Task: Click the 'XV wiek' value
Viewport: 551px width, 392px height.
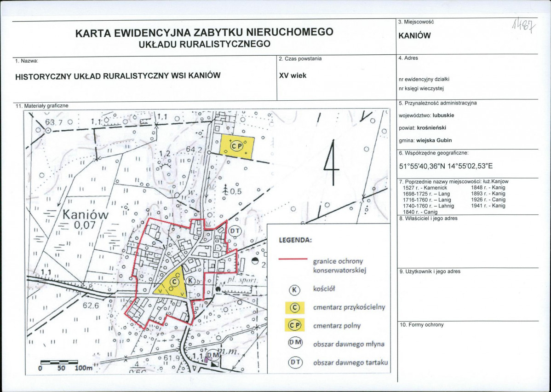Action: 293,75
